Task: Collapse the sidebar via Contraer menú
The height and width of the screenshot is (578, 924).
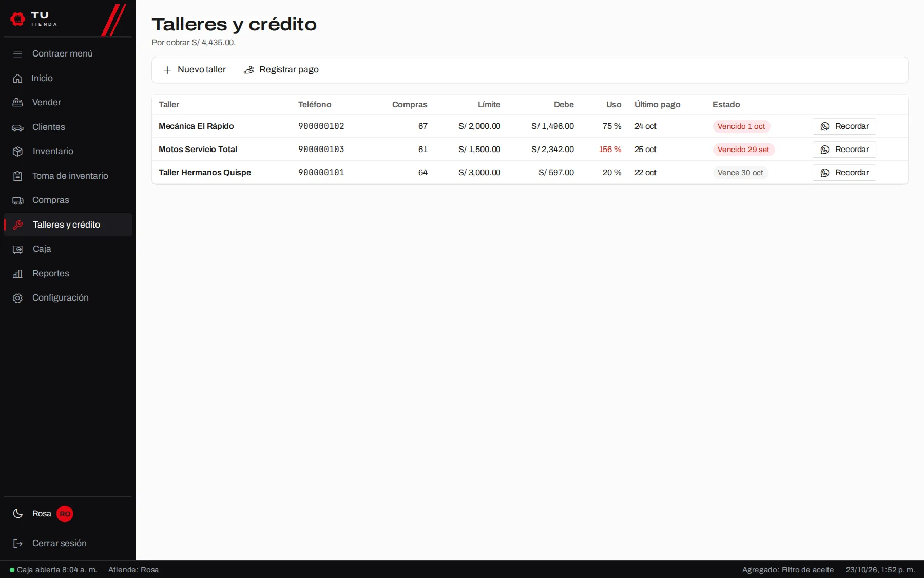Action: (68, 53)
